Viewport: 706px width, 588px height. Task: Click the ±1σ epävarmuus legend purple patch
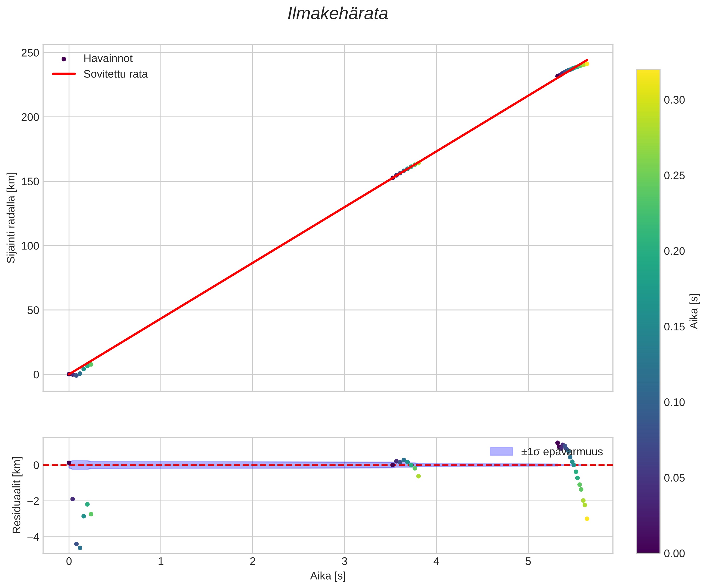click(x=501, y=452)
